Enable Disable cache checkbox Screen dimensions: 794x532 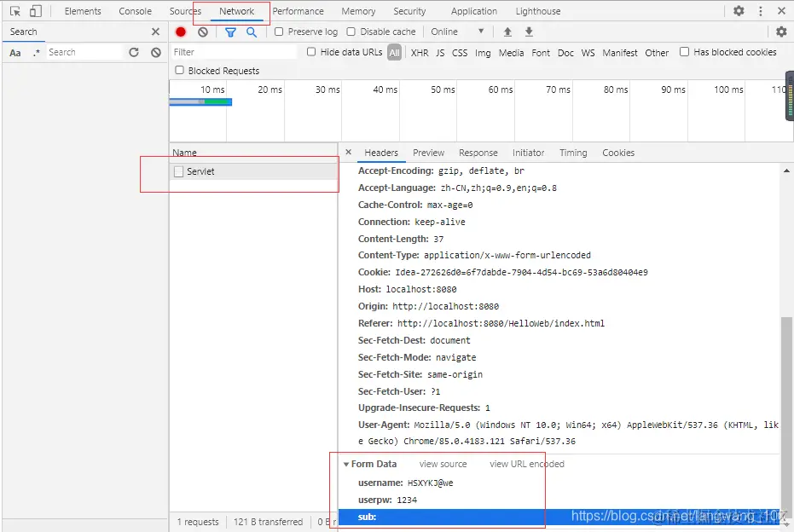(x=351, y=32)
